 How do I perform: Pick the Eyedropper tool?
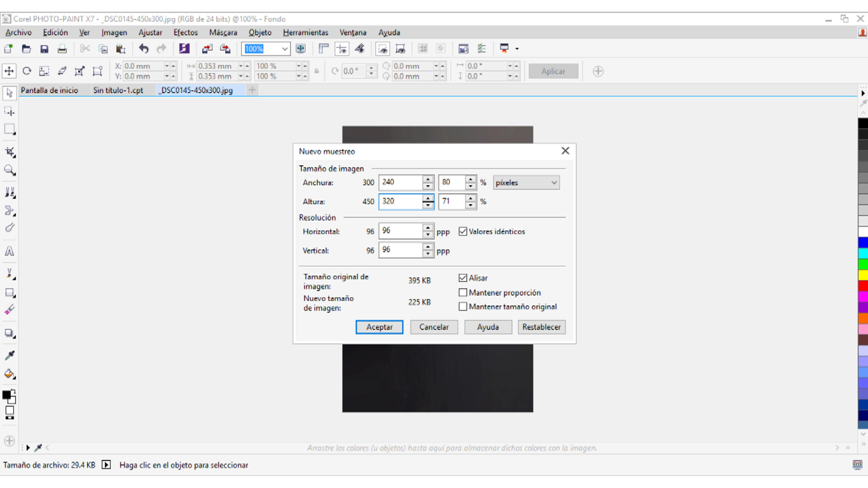pyautogui.click(x=9, y=355)
